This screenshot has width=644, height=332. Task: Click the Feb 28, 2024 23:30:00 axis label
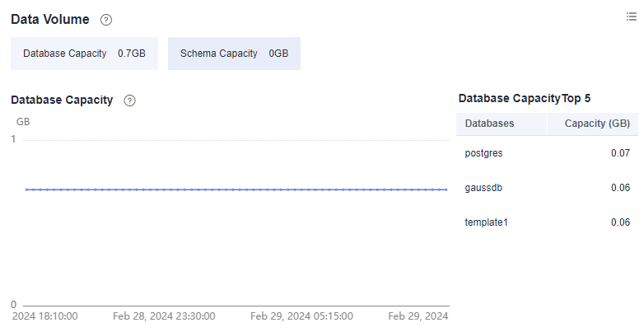(164, 316)
